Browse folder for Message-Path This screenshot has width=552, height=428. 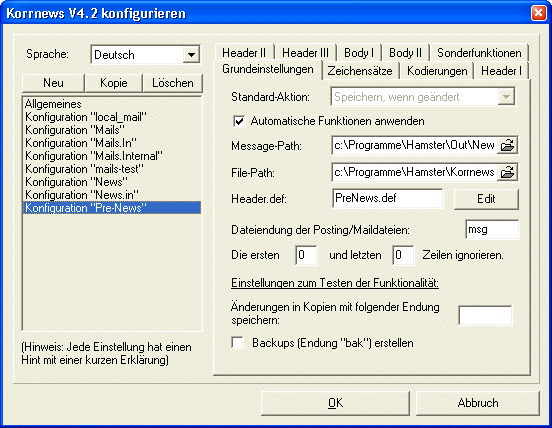click(507, 145)
